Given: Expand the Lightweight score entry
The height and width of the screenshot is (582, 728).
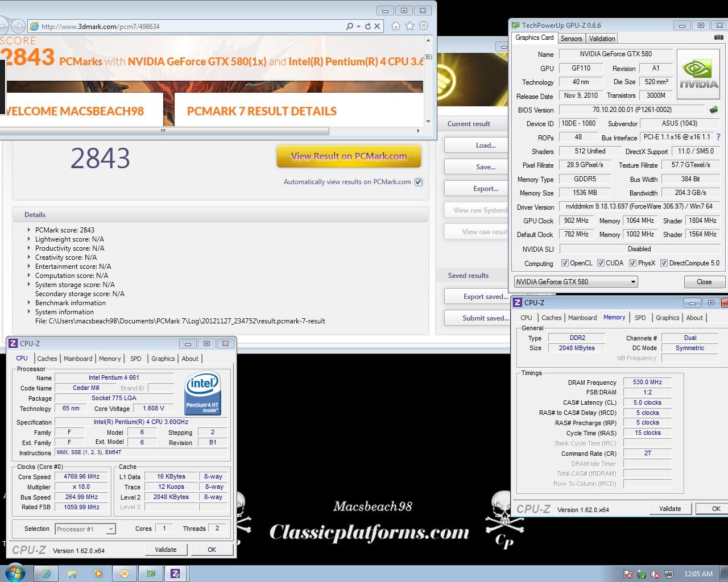Looking at the screenshot, I should pos(29,239).
